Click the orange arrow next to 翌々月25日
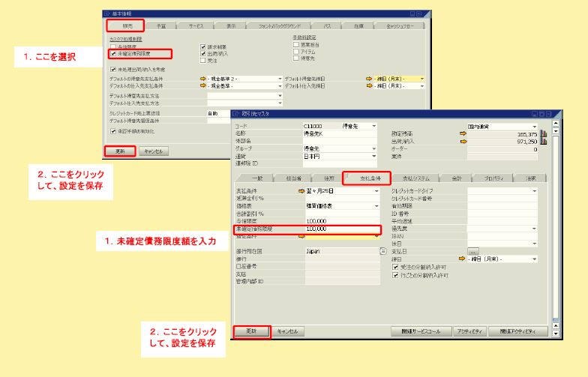 point(301,191)
